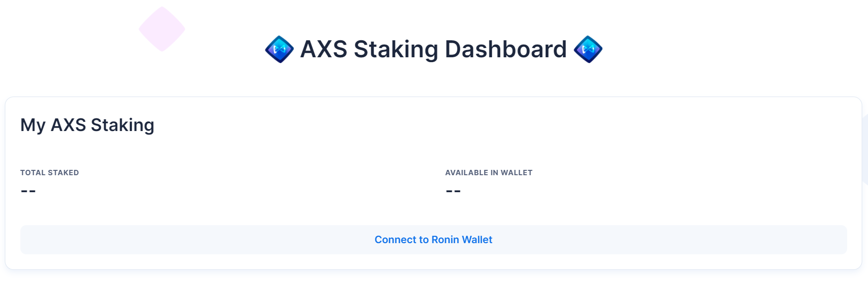Click the word STAKED in stat label
The image size is (868, 281).
(x=63, y=173)
